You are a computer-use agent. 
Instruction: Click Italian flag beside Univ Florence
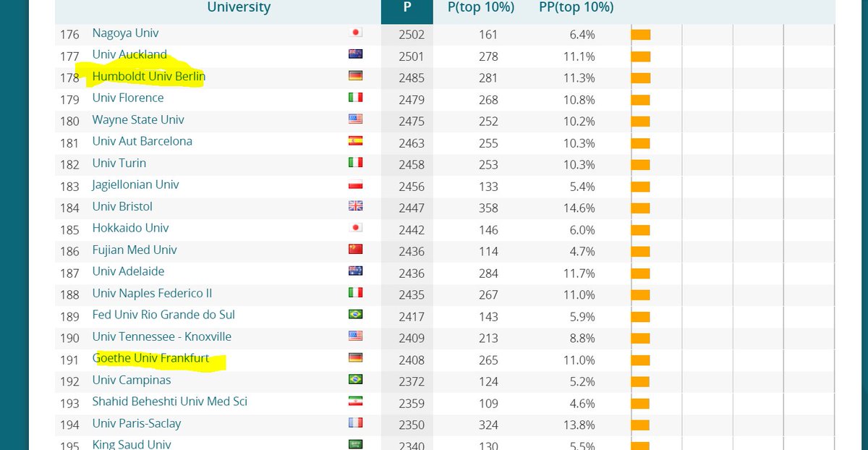click(355, 98)
